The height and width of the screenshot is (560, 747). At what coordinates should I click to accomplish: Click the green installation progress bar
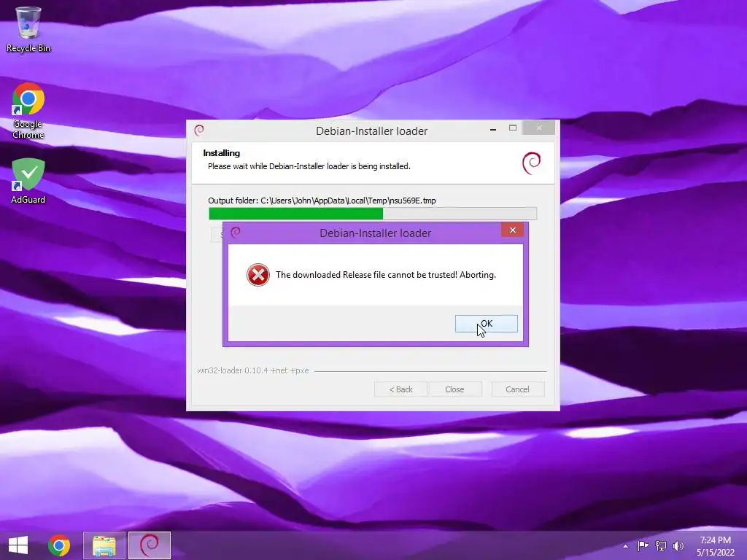point(373,214)
